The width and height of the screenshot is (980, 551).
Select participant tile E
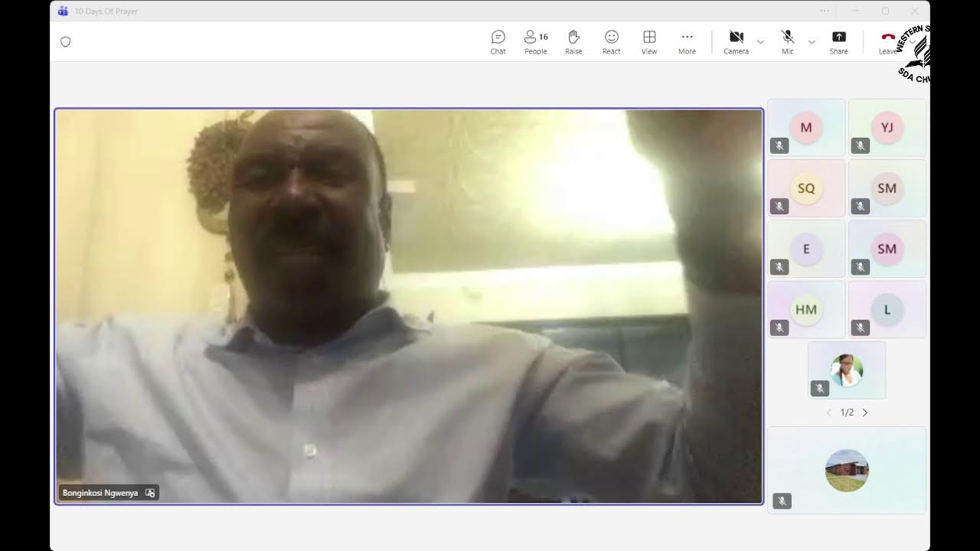coord(806,249)
